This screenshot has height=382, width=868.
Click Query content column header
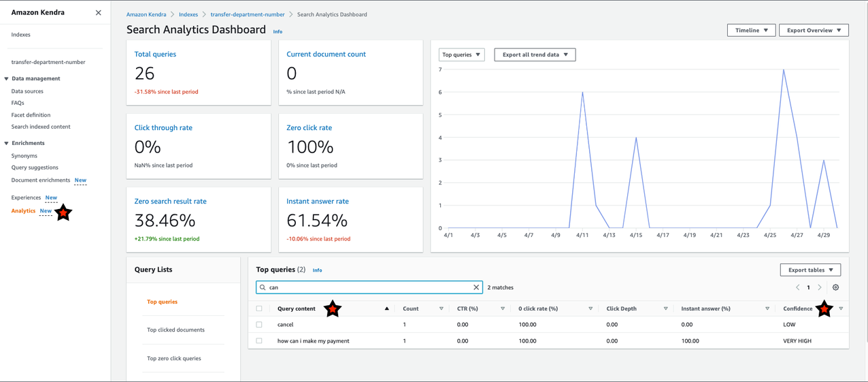click(297, 308)
